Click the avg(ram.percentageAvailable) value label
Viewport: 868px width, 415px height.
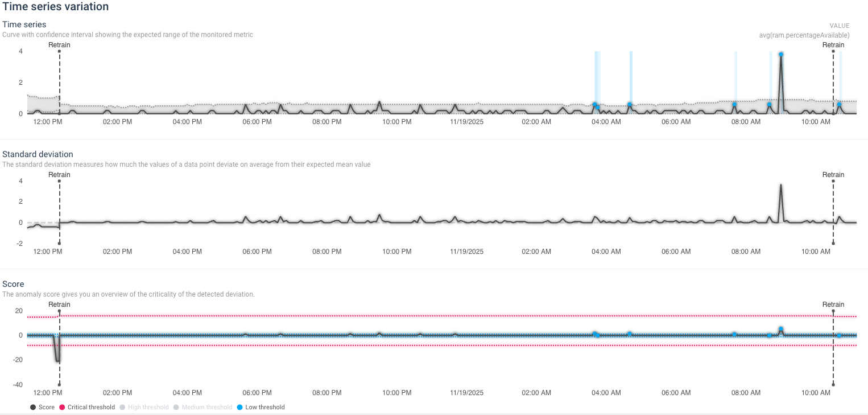click(804, 35)
